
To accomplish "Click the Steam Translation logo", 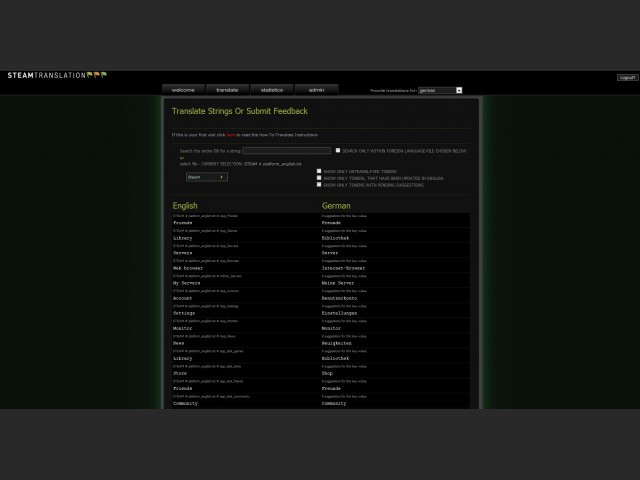I will tap(57, 75).
